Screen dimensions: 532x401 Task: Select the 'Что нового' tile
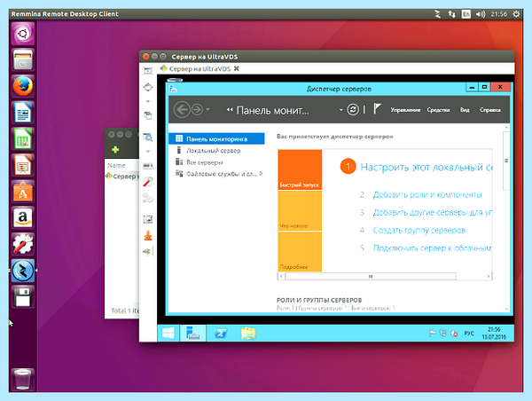click(300, 210)
